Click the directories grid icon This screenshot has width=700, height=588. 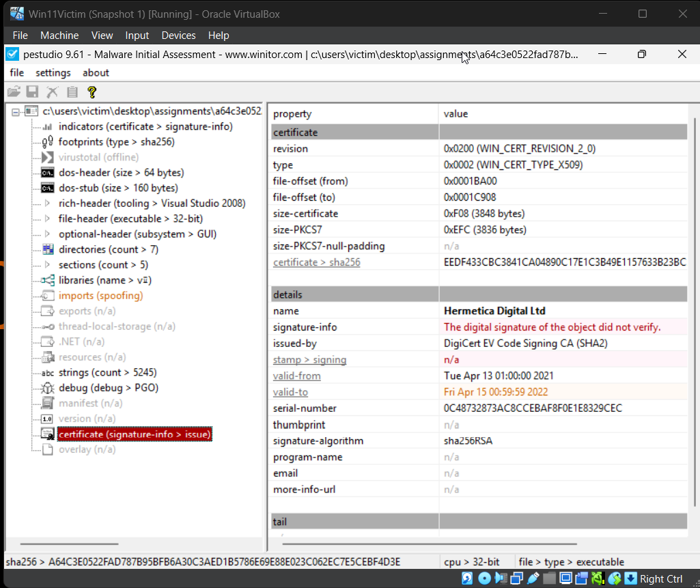pyautogui.click(x=47, y=249)
